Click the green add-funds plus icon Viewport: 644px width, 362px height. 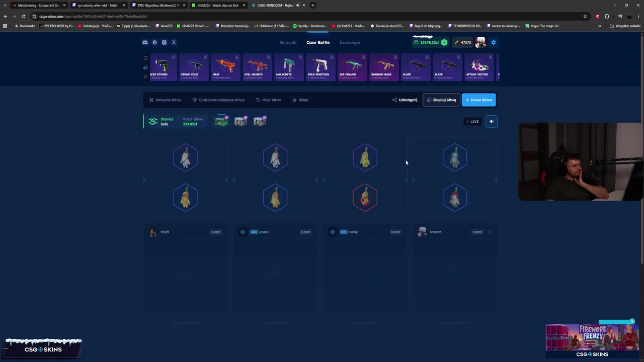(x=444, y=42)
